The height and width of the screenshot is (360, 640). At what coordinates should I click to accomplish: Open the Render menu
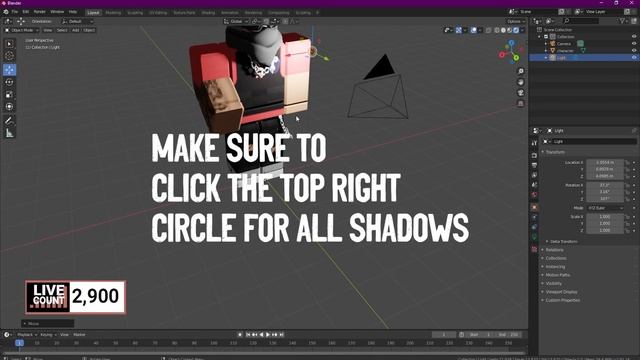click(x=40, y=12)
